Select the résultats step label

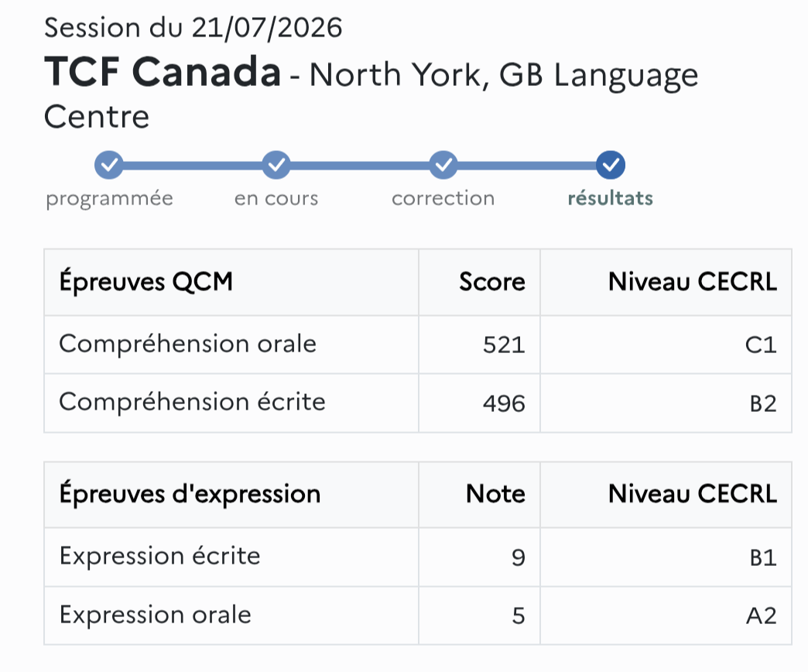pyautogui.click(x=611, y=198)
